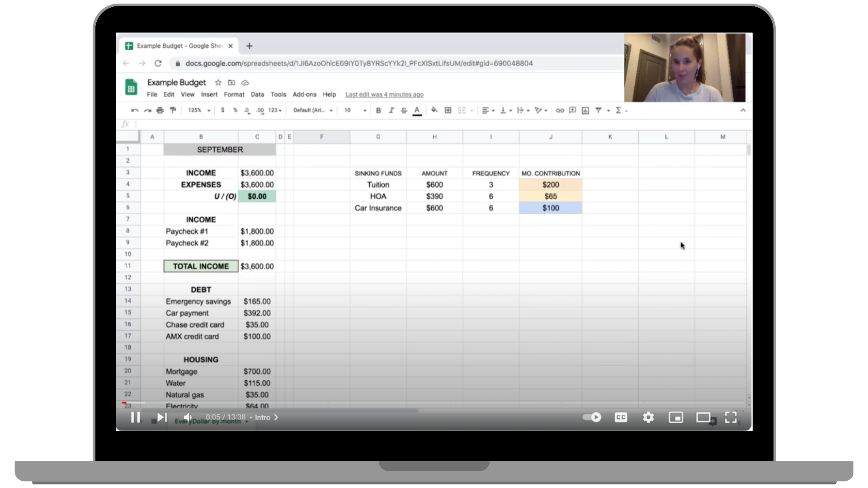868x488 pixels.
Task: Expand the Default (Arial) font dropdown
Action: coord(313,110)
